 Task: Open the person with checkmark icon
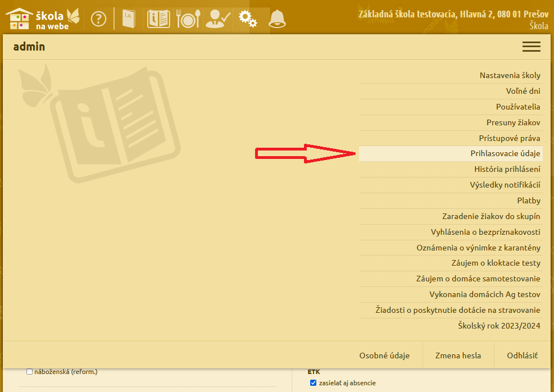pos(218,19)
